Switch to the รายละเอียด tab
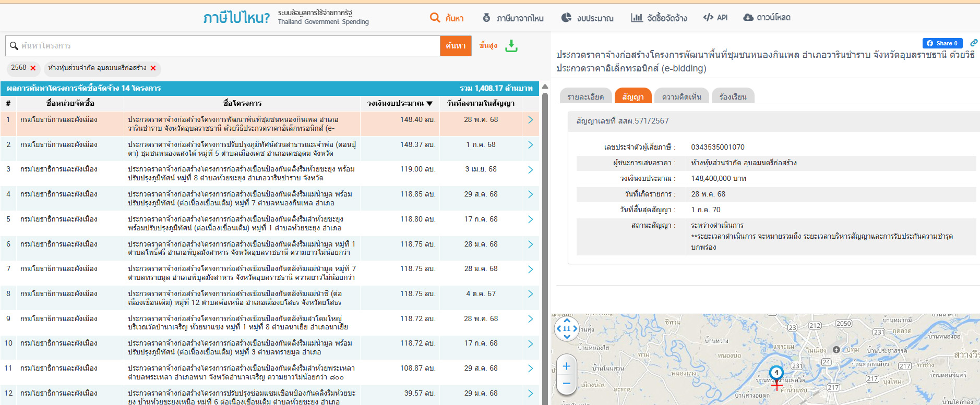Screen dimensions: 980x405 click(585, 97)
